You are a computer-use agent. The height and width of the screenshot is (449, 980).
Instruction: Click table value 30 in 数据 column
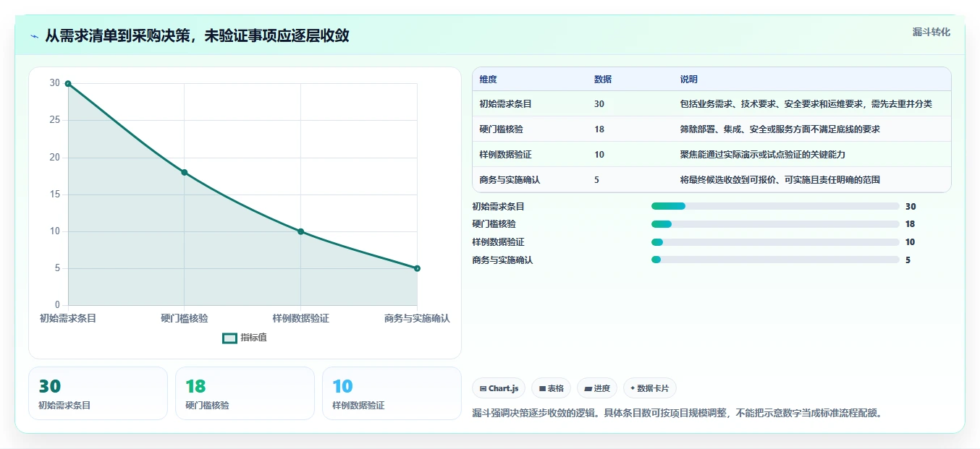tap(599, 104)
